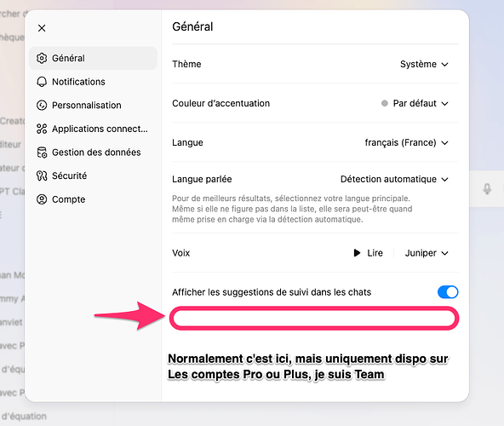Close the settings dialog with the X
504x426 pixels.
point(42,28)
